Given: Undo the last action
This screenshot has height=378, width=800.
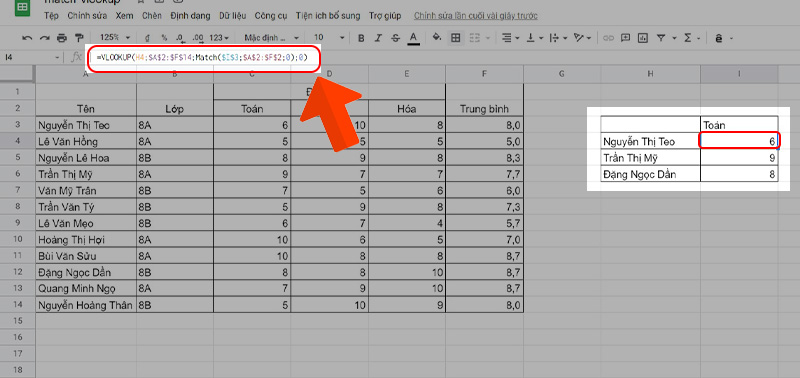Looking at the screenshot, I should [x=28, y=38].
